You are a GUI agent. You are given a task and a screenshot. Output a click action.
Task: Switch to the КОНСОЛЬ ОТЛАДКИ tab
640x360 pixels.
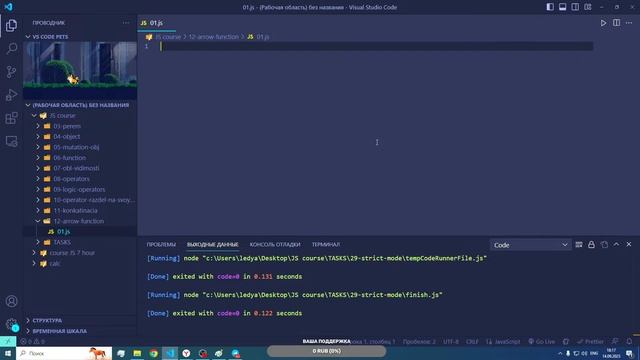[x=275, y=244]
